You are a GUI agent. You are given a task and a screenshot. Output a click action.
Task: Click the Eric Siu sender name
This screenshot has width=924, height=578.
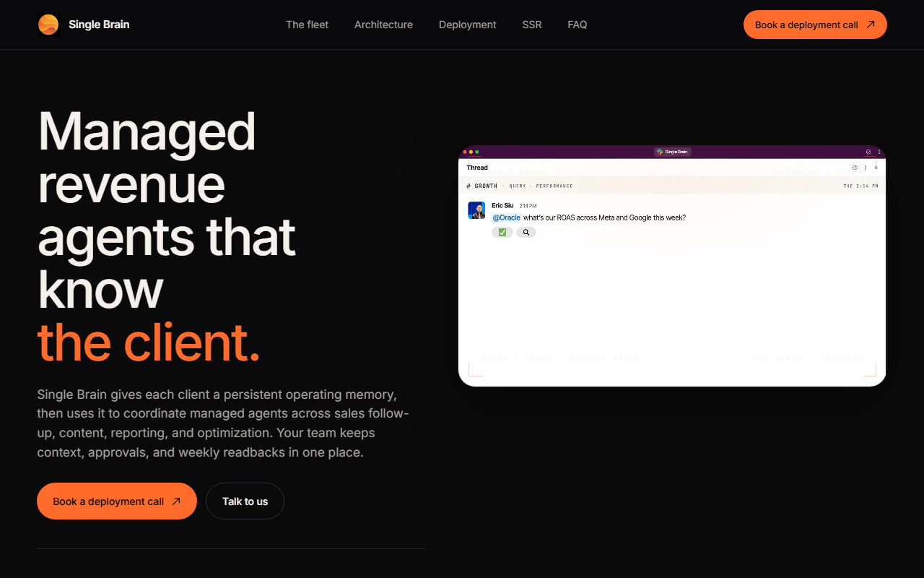click(x=502, y=206)
